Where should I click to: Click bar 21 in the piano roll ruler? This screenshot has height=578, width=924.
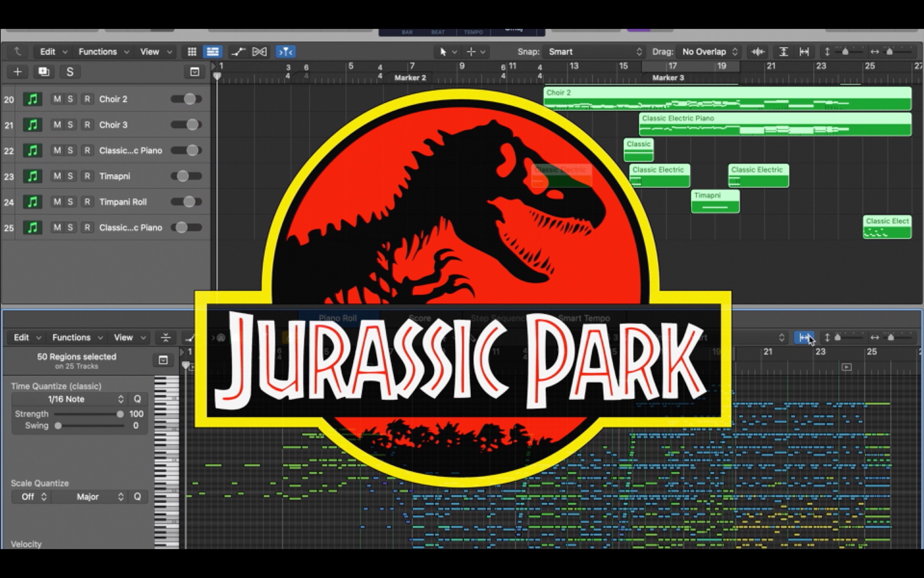click(x=768, y=352)
